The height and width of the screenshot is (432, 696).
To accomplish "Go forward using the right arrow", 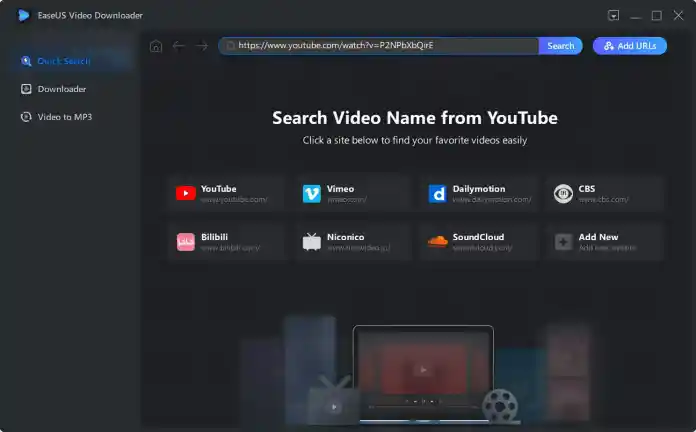I will click(x=202, y=46).
